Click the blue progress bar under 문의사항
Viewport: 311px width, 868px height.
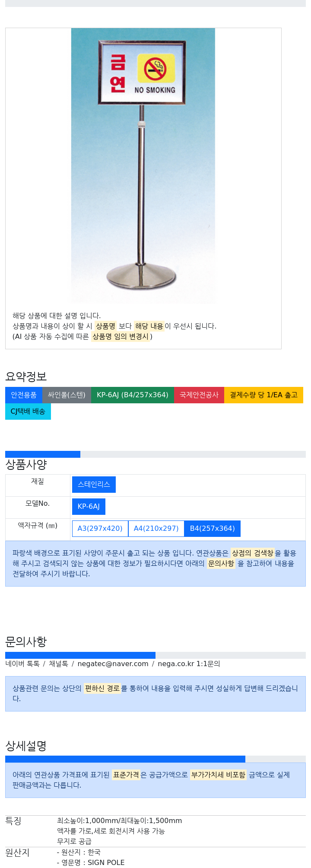[x=80, y=655]
